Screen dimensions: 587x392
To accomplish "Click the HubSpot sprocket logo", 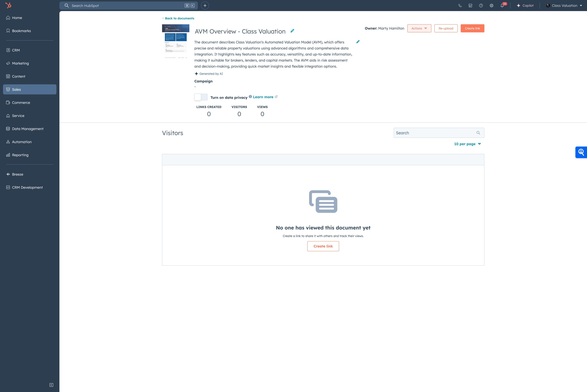I will (8, 5).
